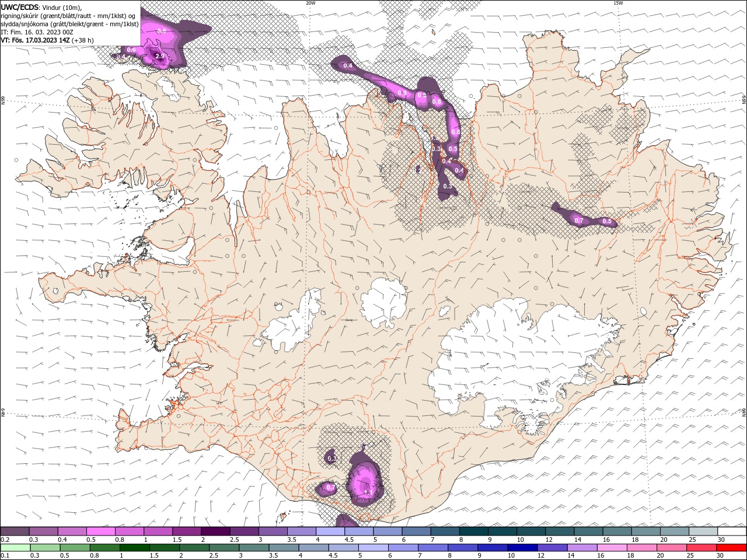Click the 15W longitude label
Viewport: 747px width, 560px height.
[x=617, y=3]
